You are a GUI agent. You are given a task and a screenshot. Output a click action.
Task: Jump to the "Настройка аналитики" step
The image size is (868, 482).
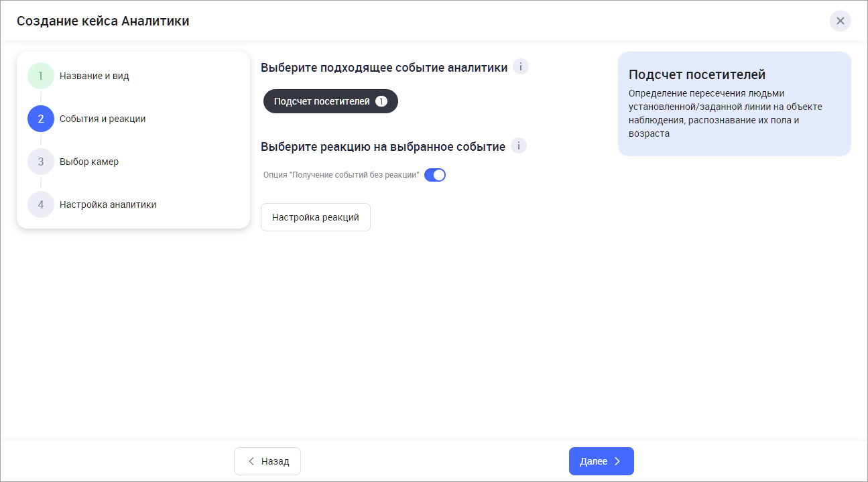click(x=107, y=204)
